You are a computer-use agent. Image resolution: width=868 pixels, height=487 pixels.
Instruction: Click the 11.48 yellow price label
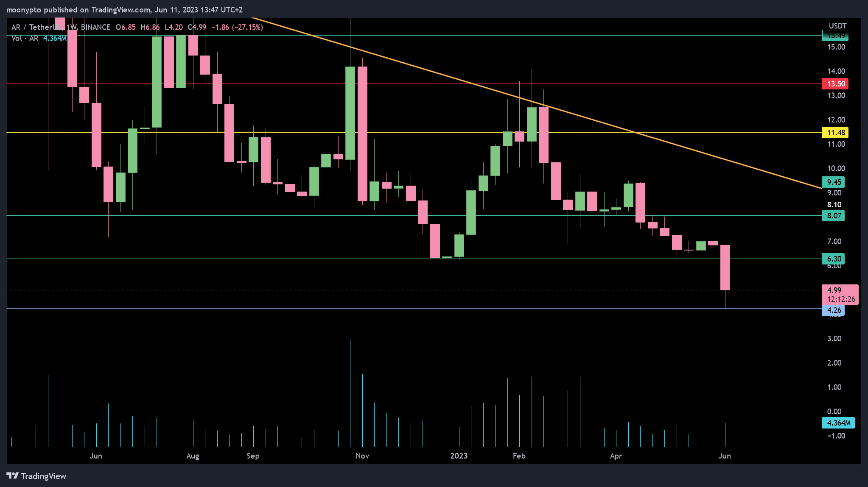coord(835,132)
